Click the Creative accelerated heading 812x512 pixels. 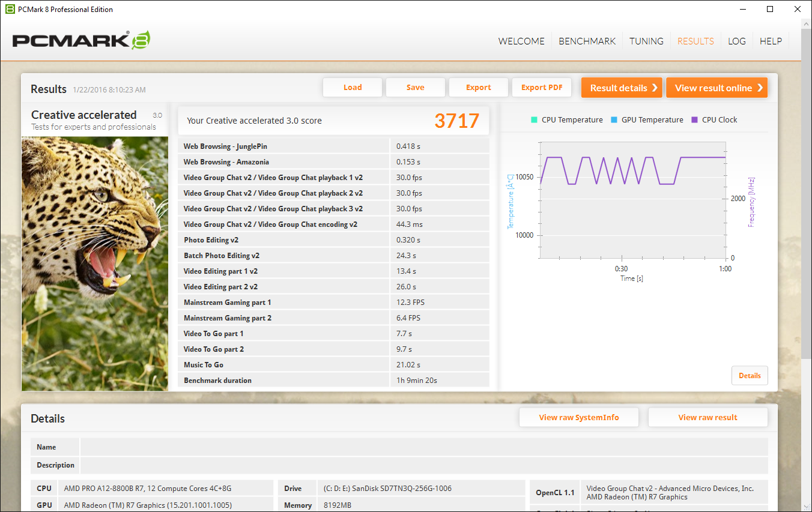[84, 115]
